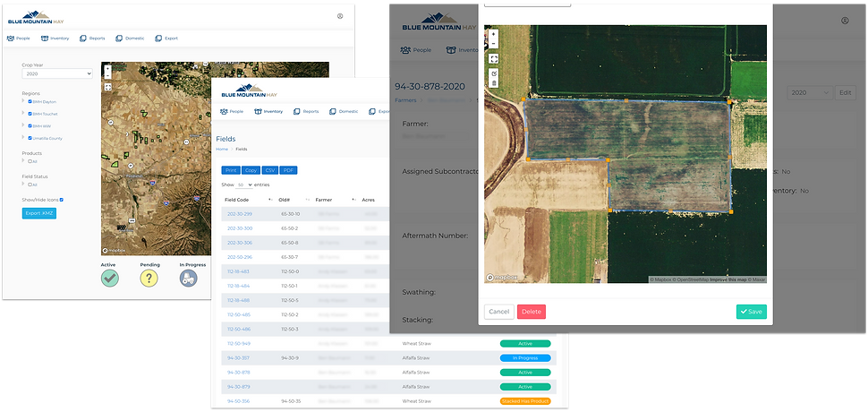Open the Crop Year 2020 dropdown
The image size is (868, 412).
click(x=57, y=73)
